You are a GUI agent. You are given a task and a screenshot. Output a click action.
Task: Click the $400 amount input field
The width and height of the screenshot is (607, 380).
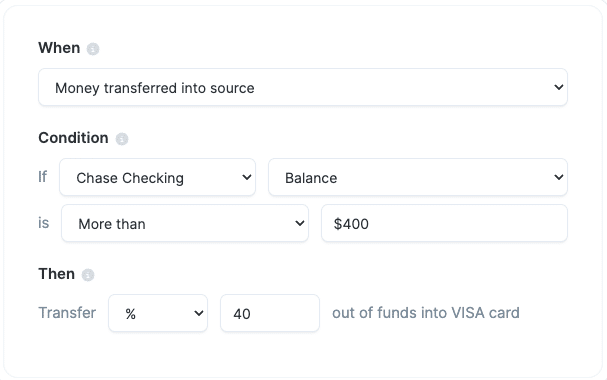[444, 223]
